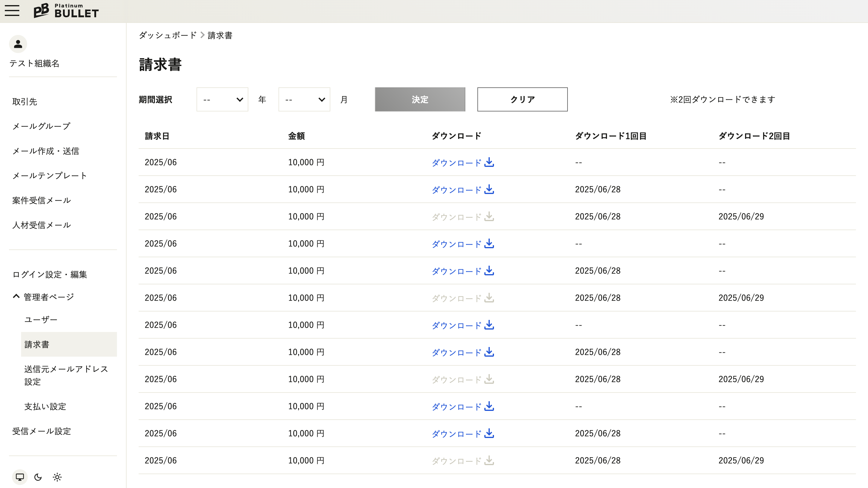Go to メールテンプレート menu item
Viewport: 868px width, 488px height.
pyautogui.click(x=49, y=175)
